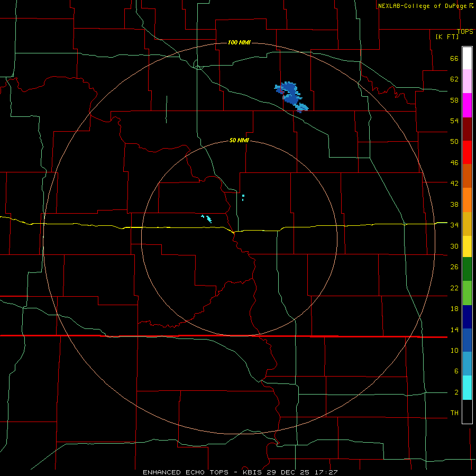Click the "34" legend value
This screenshot has height=476, width=476.
pyautogui.click(x=454, y=225)
